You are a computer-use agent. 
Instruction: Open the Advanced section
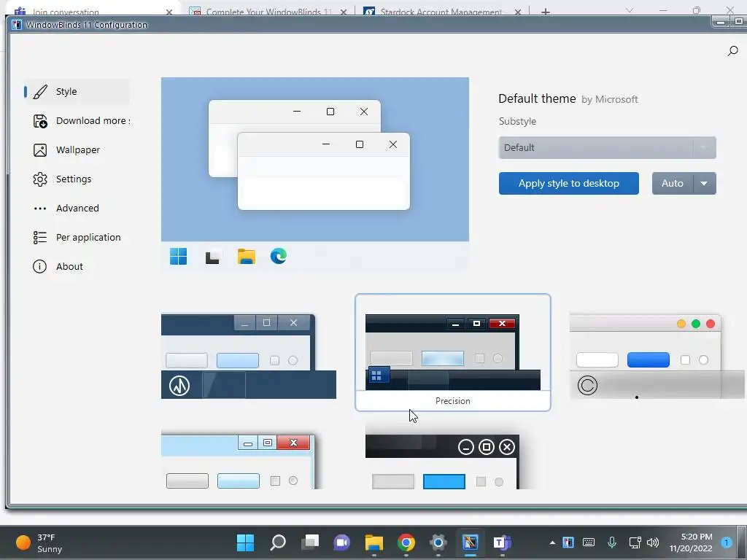77,208
